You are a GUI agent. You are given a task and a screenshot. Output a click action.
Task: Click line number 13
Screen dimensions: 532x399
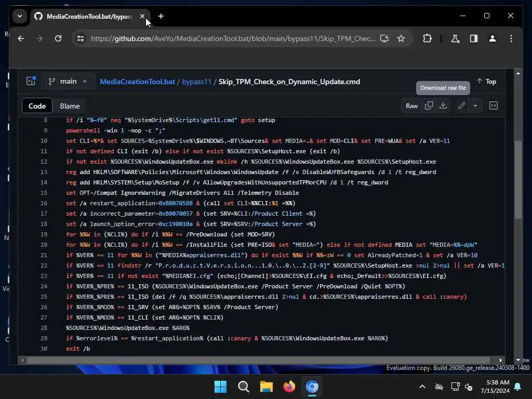44,172
